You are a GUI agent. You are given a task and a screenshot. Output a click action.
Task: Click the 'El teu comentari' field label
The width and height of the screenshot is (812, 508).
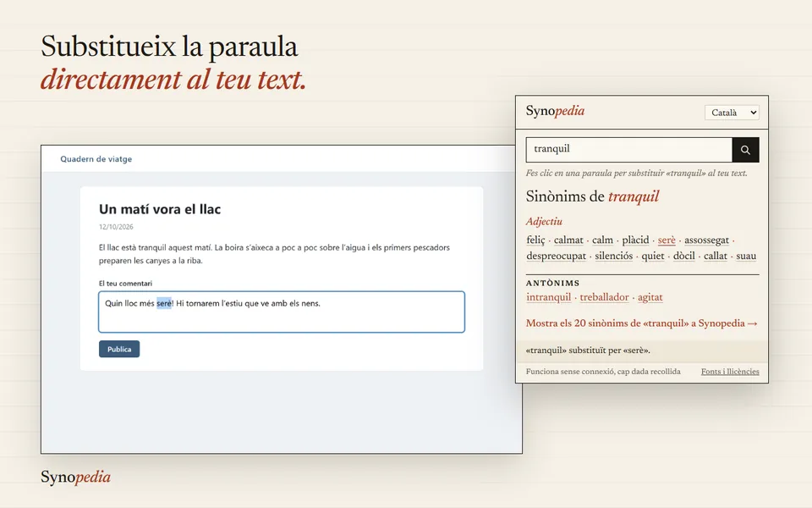click(125, 283)
